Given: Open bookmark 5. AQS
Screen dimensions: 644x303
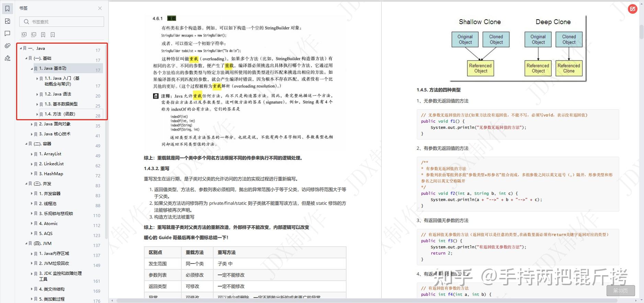Looking at the screenshot, I should [x=46, y=234].
